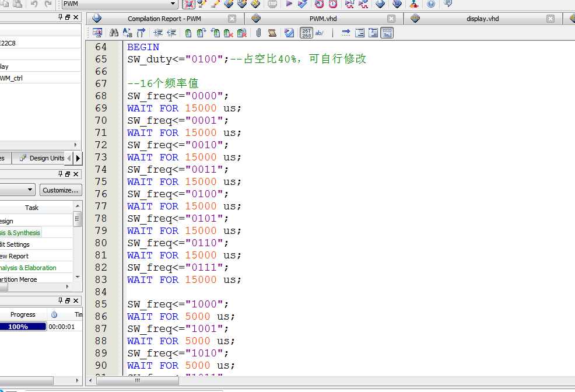575x392 pixels.
Task: Click the Stop Processing icon
Action: coord(272,4)
